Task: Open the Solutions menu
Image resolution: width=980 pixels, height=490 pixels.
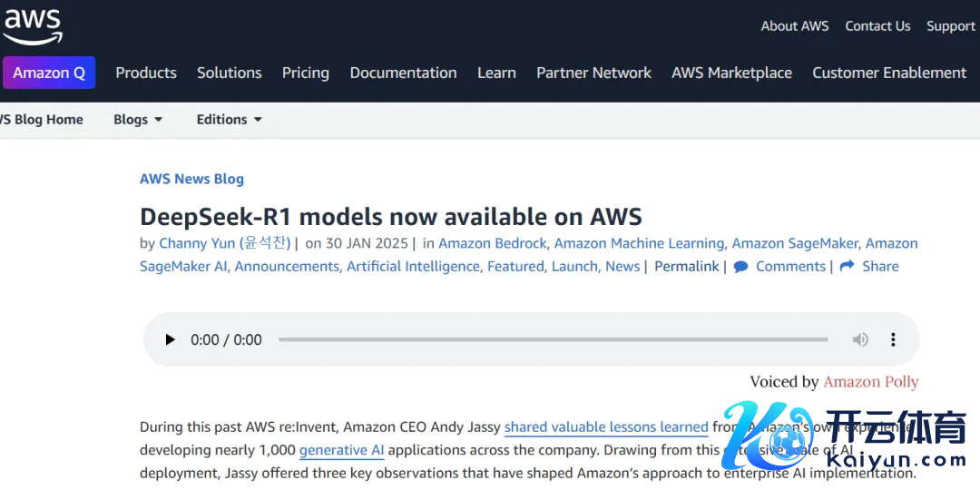Action: click(229, 73)
